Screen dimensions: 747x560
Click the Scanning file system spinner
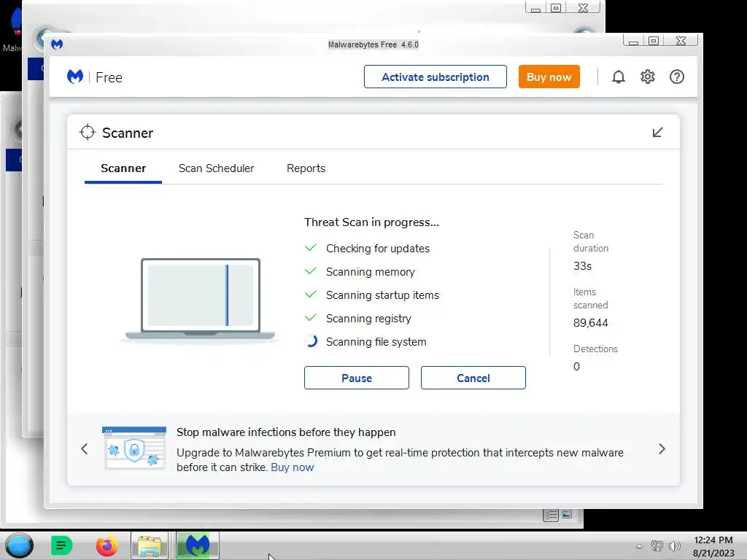click(x=311, y=341)
